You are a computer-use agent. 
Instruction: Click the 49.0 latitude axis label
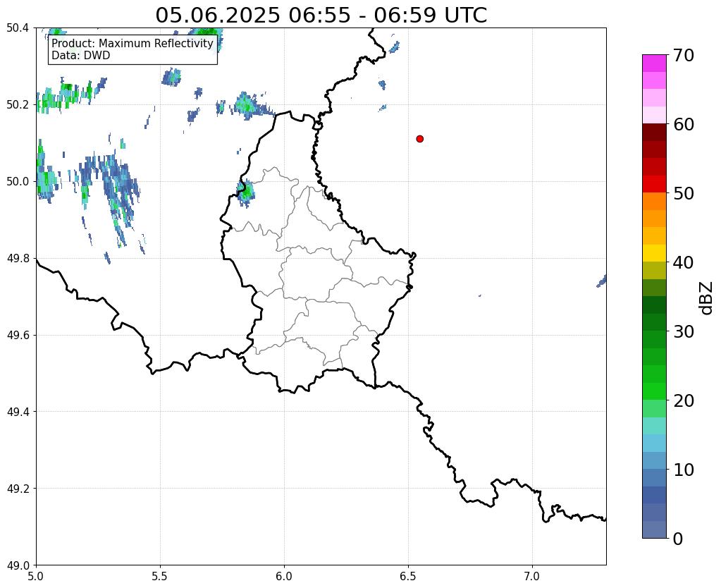click(18, 565)
